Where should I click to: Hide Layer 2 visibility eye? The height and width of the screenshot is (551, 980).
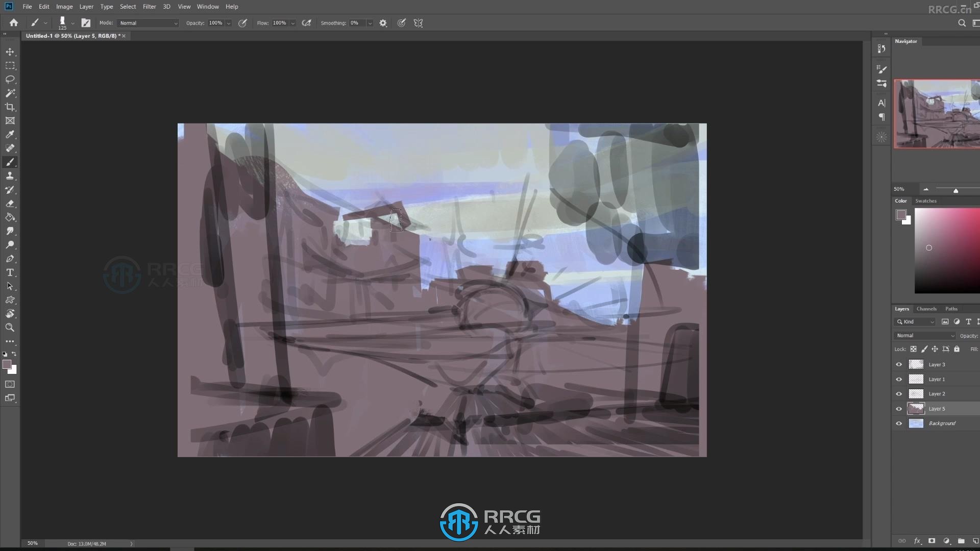[899, 394]
